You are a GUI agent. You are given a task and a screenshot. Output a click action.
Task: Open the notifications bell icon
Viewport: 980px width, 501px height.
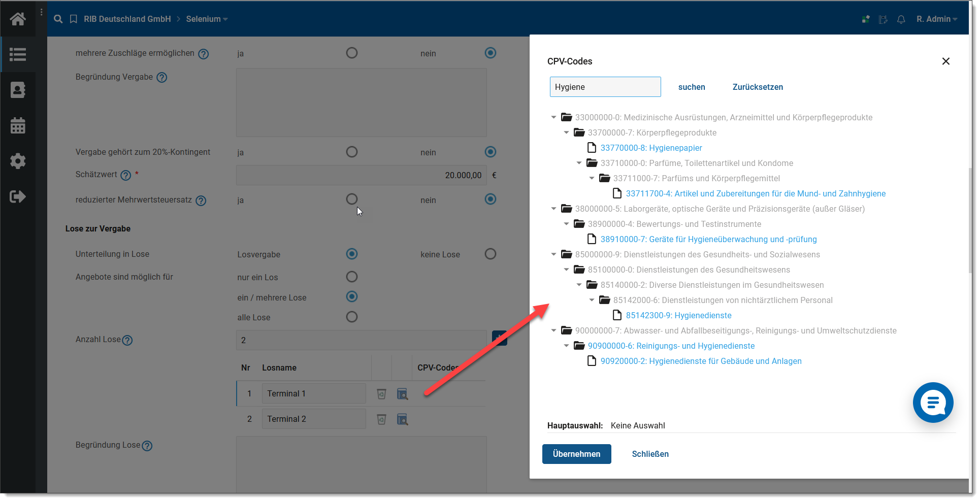[901, 19]
